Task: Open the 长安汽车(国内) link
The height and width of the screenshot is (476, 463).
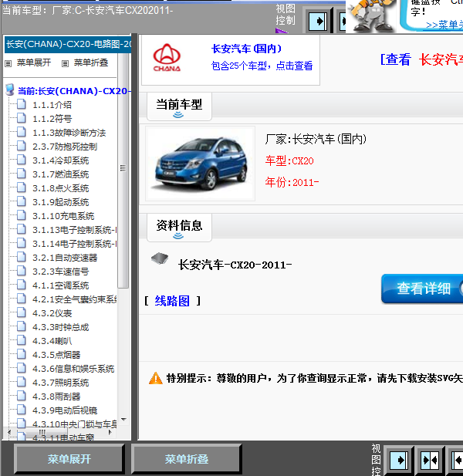Action: (x=246, y=49)
